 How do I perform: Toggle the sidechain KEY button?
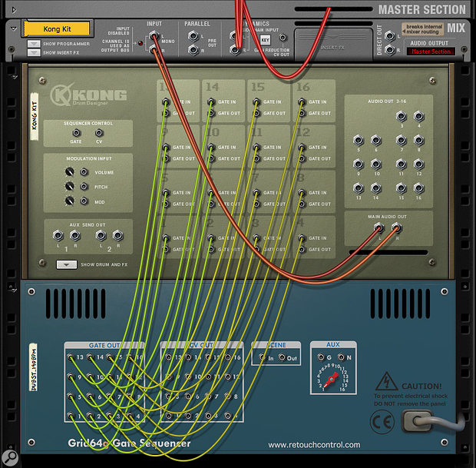pyautogui.click(x=266, y=40)
